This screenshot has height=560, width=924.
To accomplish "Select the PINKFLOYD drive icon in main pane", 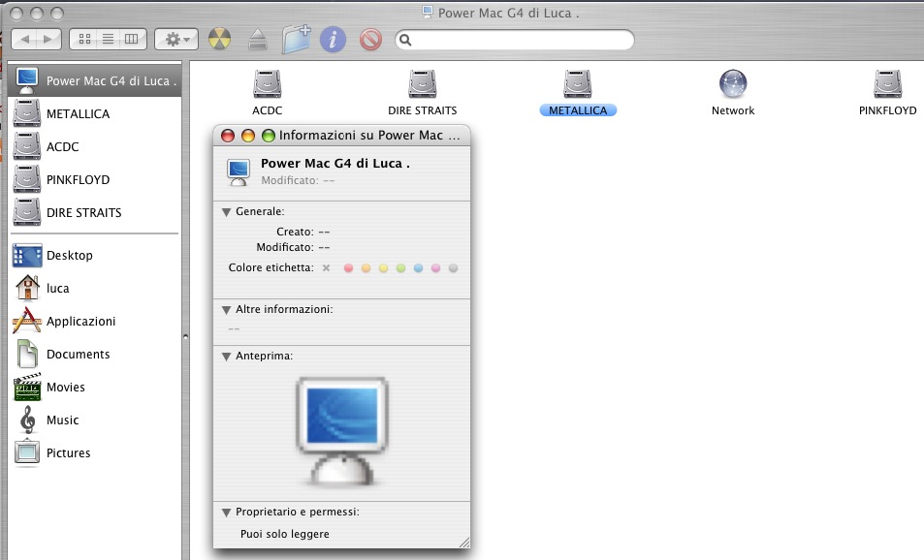I will 887,84.
